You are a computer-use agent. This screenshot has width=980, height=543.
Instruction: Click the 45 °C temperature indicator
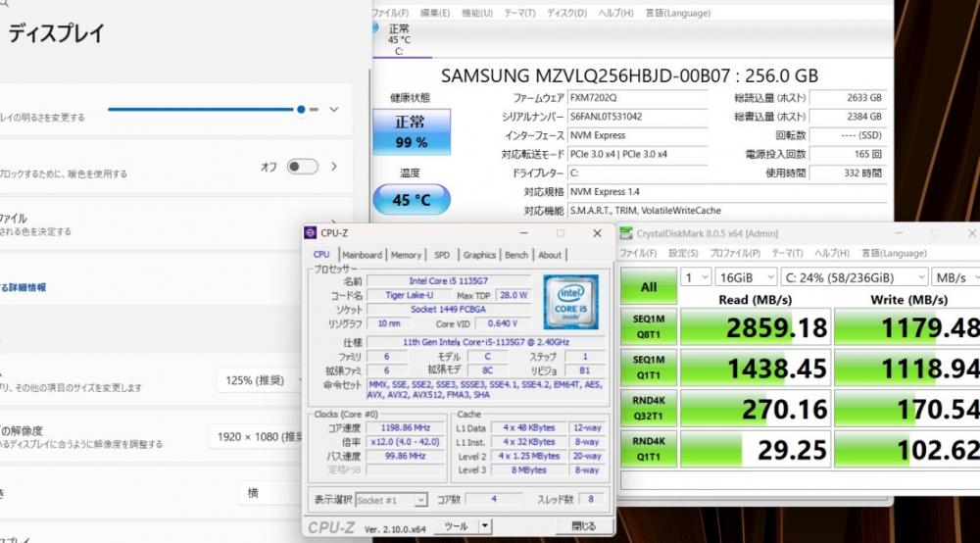411,200
